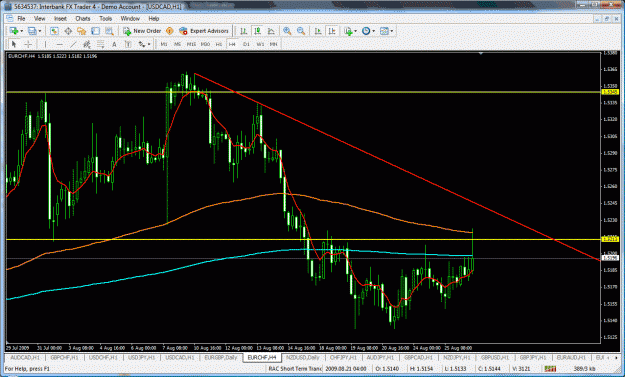Viewport: 625px width, 377px height.
Task: Select the Equidistant Channel tool
Action: coord(87,44)
